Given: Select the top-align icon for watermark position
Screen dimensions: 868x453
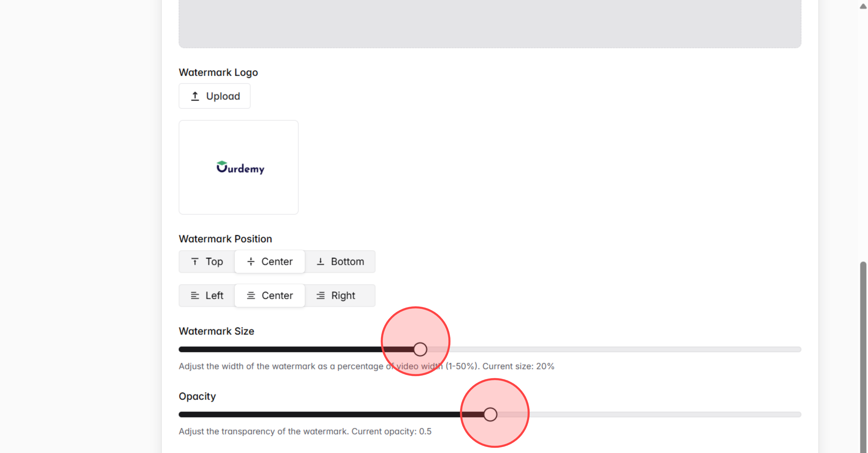Looking at the screenshot, I should (x=195, y=261).
